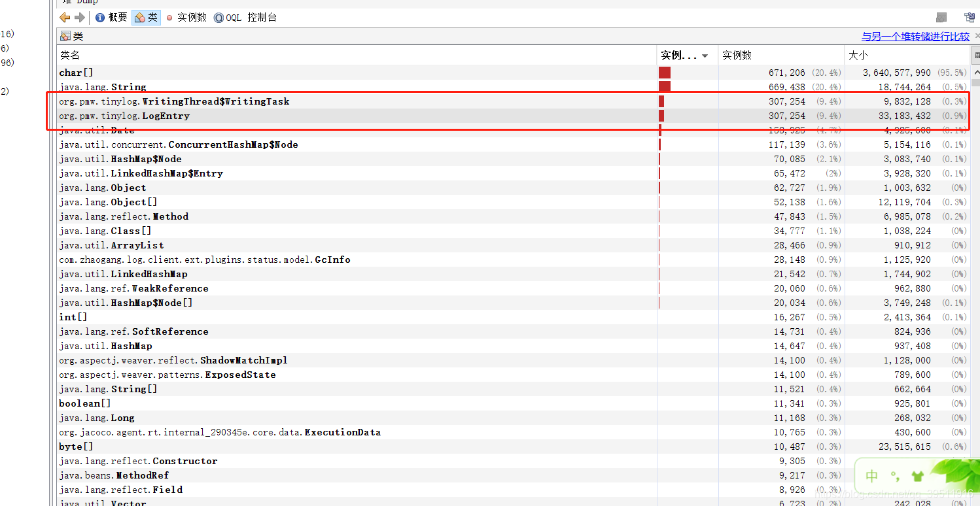The height and width of the screenshot is (506, 980).
Task: Open the OQL 控制台 console
Action: coord(245,18)
